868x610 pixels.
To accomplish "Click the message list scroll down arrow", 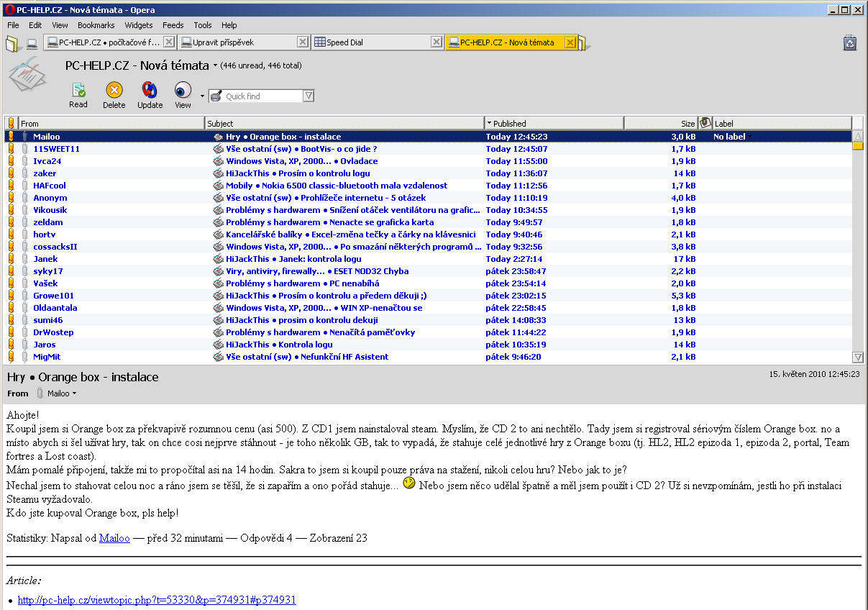I will [857, 357].
